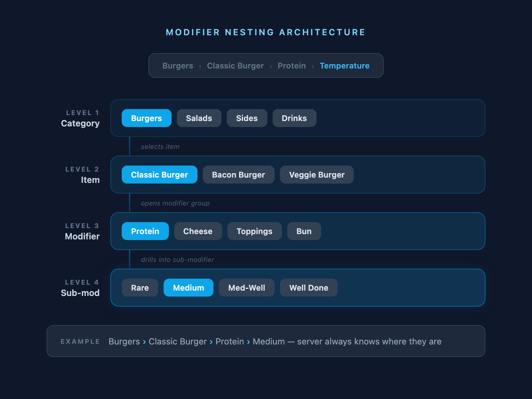Click Protein in the breadcrumb
Image resolution: width=532 pixels, height=399 pixels.
pyautogui.click(x=292, y=66)
